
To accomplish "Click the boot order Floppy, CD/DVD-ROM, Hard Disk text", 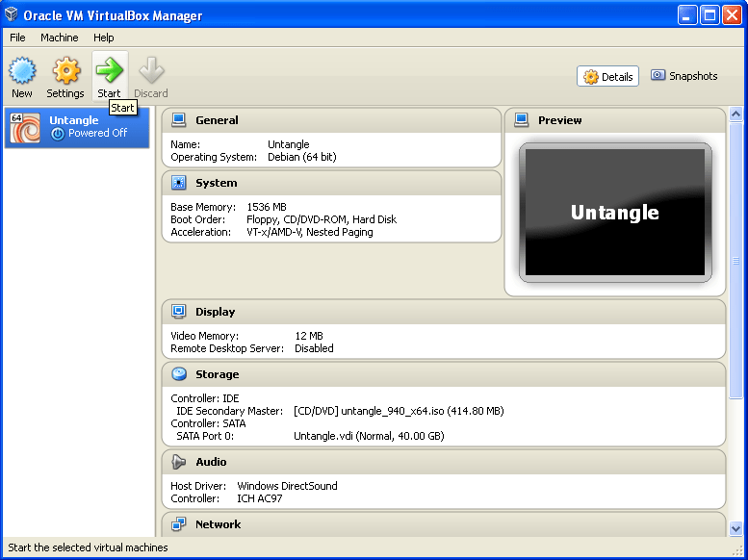I will pyautogui.click(x=321, y=219).
